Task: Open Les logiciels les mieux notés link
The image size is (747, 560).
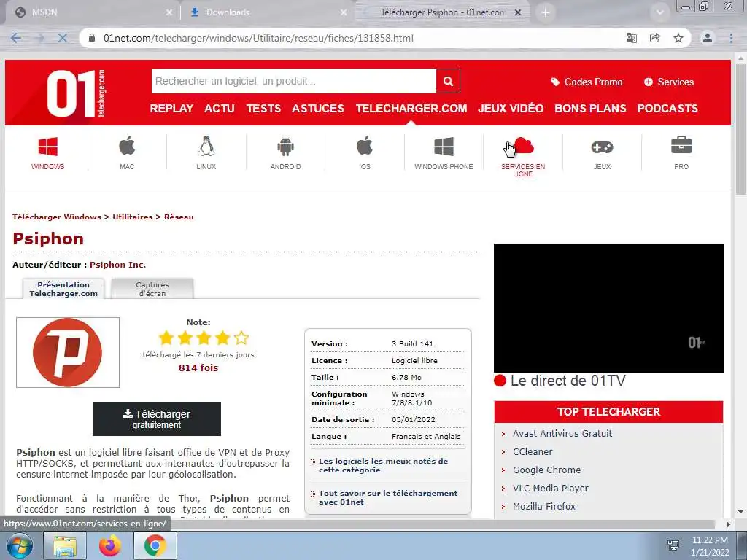Action: point(383,465)
